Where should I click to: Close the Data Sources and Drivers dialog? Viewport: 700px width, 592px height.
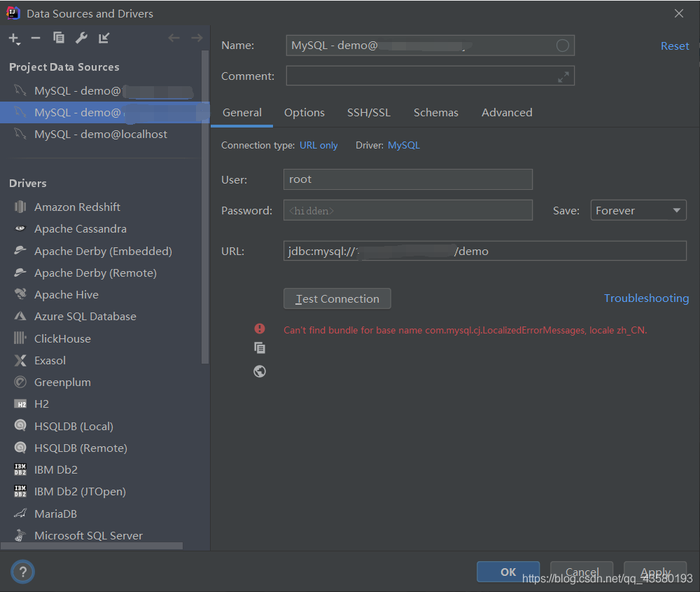(x=678, y=13)
